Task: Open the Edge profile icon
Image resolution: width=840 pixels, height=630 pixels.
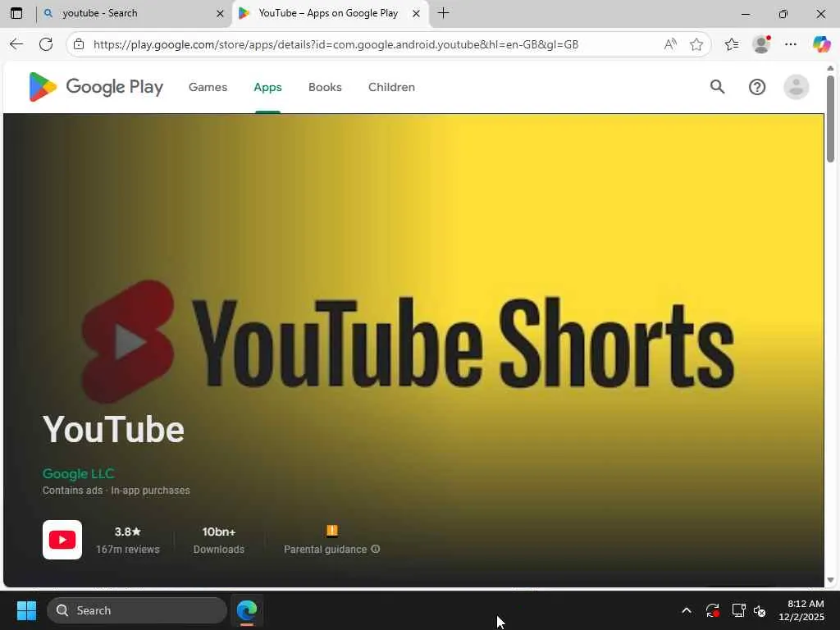Action: (x=761, y=44)
